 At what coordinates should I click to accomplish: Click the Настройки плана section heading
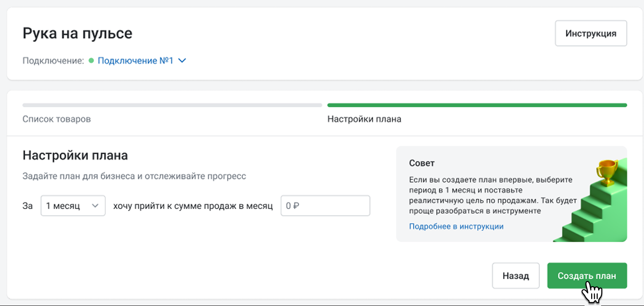coord(75,155)
